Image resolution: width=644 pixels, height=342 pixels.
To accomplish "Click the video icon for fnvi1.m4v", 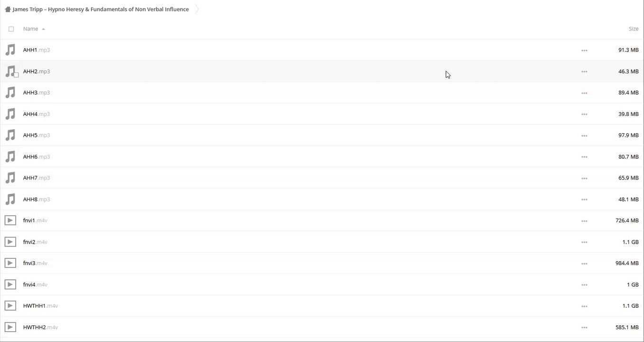I will point(10,220).
